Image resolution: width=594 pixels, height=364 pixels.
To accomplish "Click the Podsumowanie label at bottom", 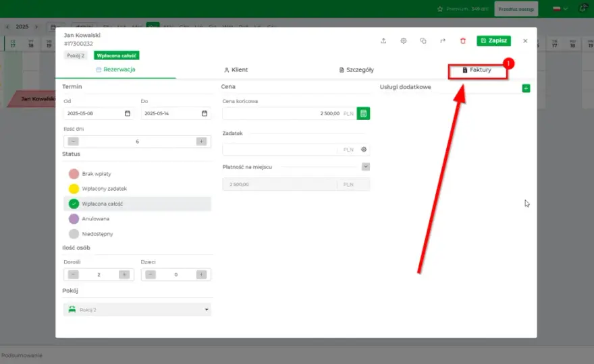I will (x=22, y=356).
